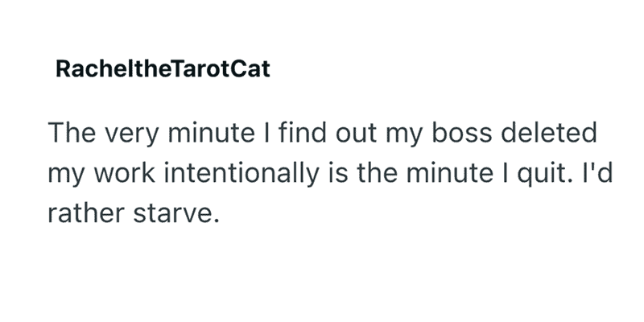The width and height of the screenshot is (644, 322).
Task: Click the word "minute" in the second line
Action: (x=449, y=173)
